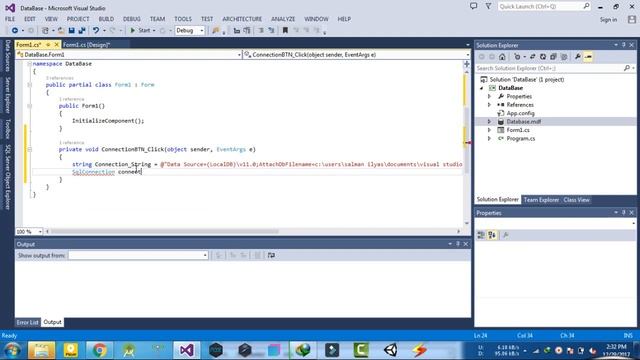The width and height of the screenshot is (640, 360).
Task: Toggle Word Wrap icon in Output panel
Action: point(271,256)
